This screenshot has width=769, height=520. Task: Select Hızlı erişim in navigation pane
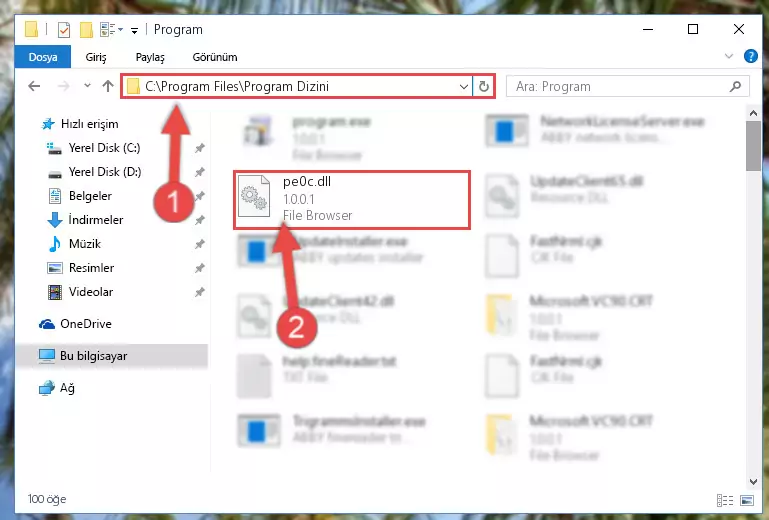79,124
